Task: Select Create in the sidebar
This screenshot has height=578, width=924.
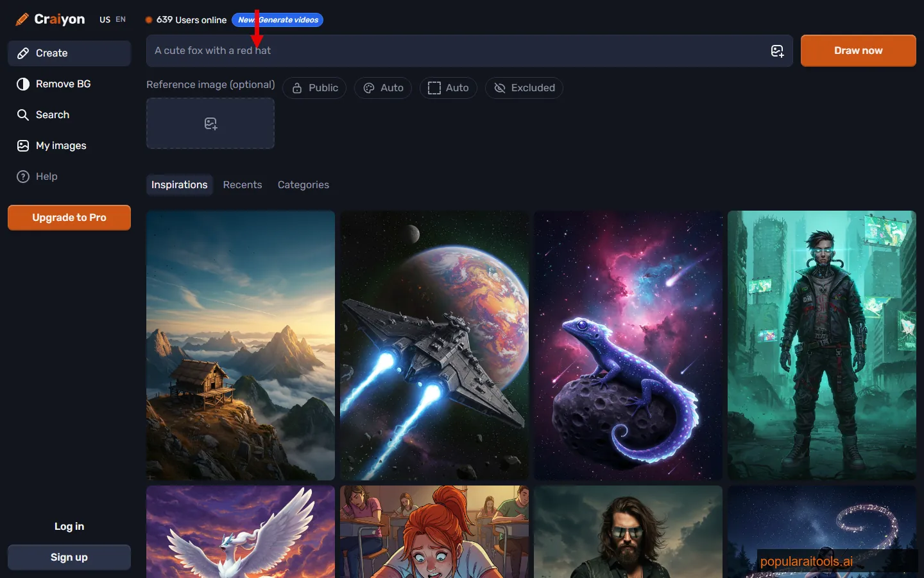Action: tap(51, 53)
